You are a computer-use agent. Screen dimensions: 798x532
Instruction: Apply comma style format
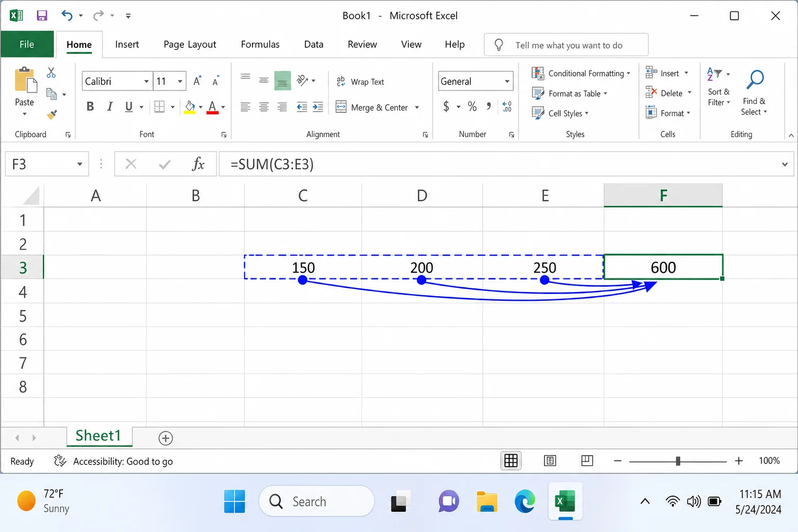pos(489,107)
